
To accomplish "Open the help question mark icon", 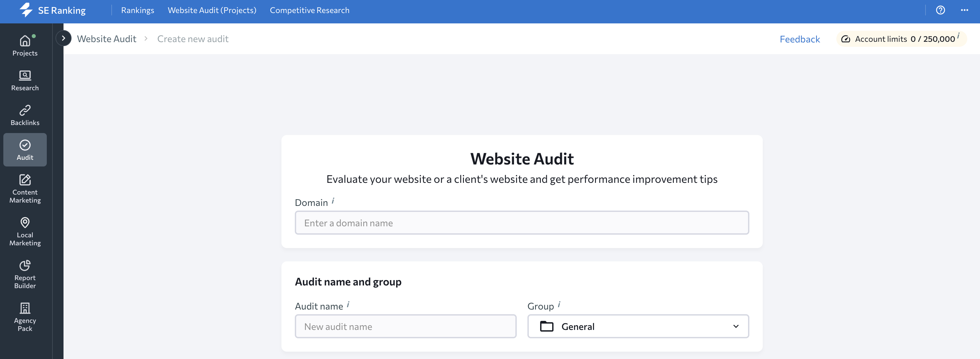I will tap(940, 10).
